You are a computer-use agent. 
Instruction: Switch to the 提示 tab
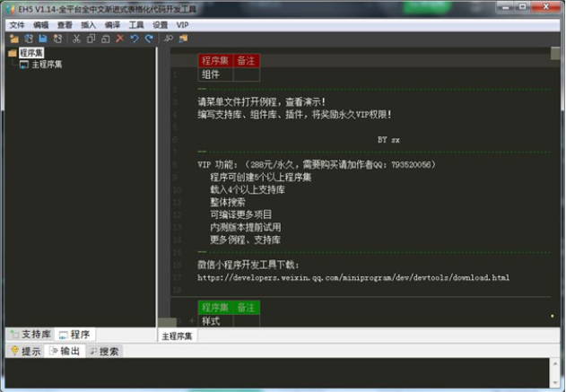[25, 351]
